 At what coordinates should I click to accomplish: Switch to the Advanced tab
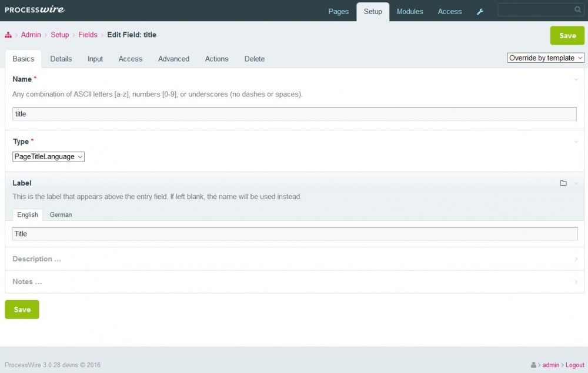[173, 59]
